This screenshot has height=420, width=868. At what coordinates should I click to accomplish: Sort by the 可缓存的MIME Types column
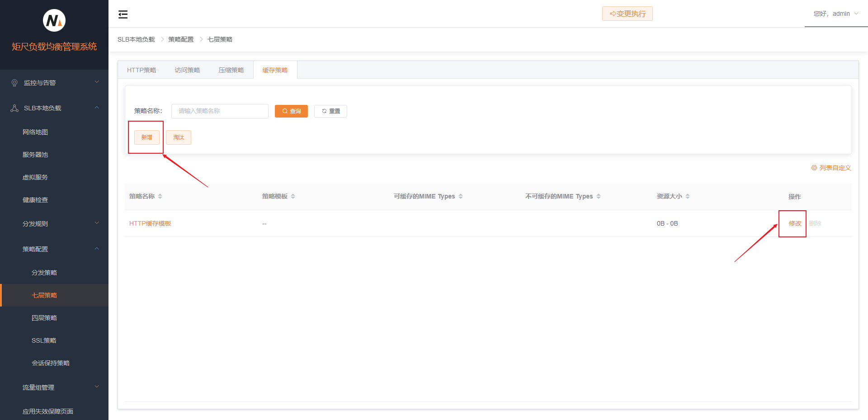(x=461, y=196)
